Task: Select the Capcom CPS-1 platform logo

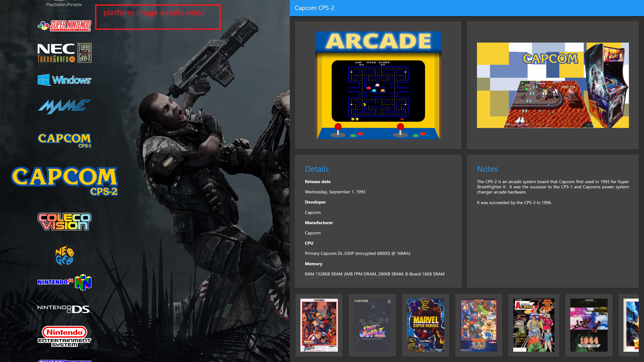Action: [64, 140]
